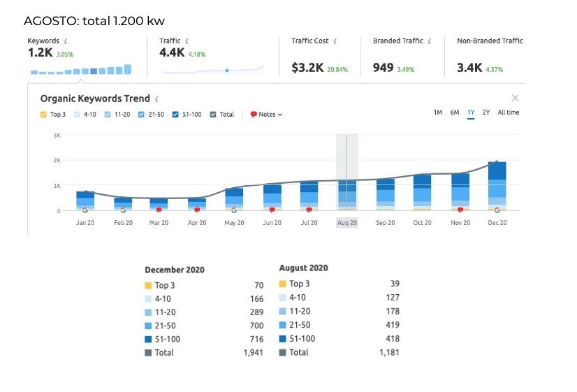
Task: Expand the Notes dropdown
Action: click(266, 115)
